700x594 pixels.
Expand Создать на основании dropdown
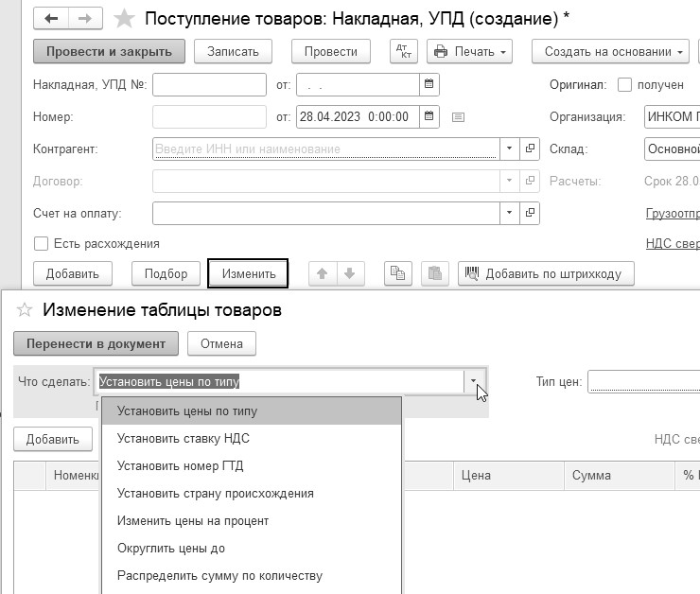point(610,51)
